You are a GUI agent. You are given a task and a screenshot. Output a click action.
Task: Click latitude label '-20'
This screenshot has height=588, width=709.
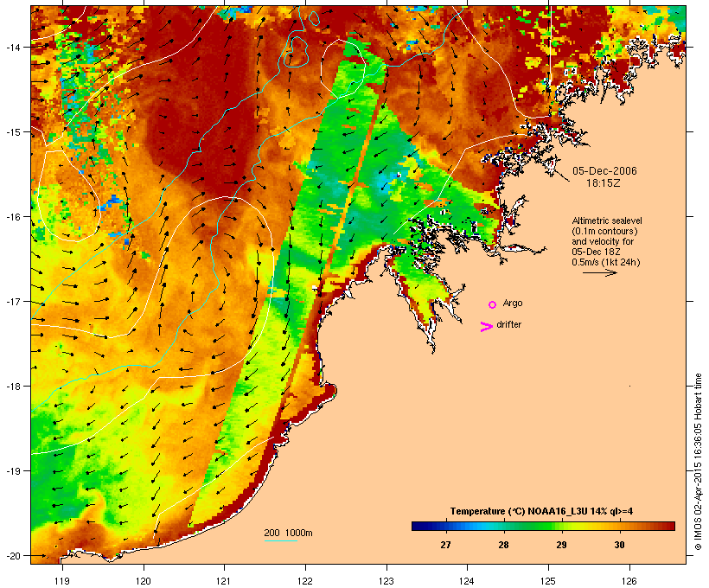(x=12, y=555)
